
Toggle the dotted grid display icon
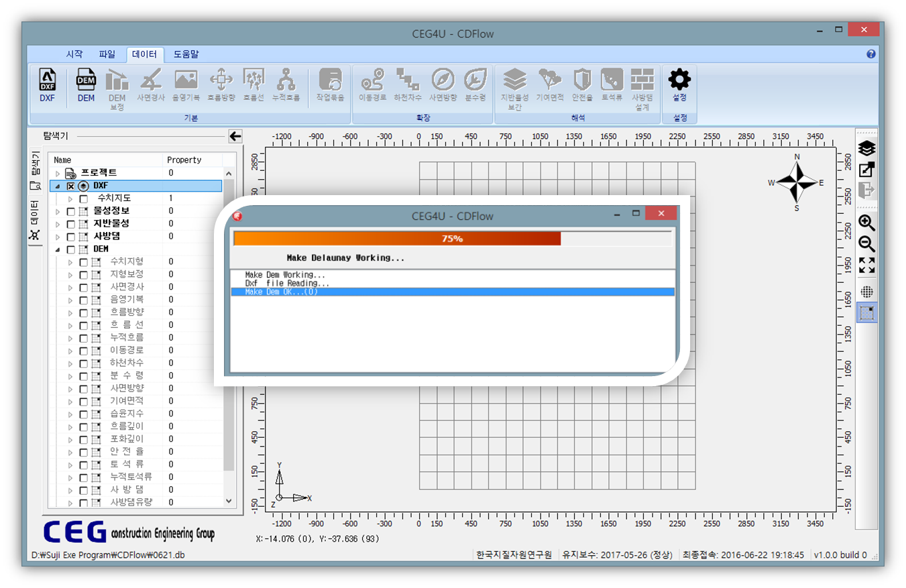tap(867, 292)
